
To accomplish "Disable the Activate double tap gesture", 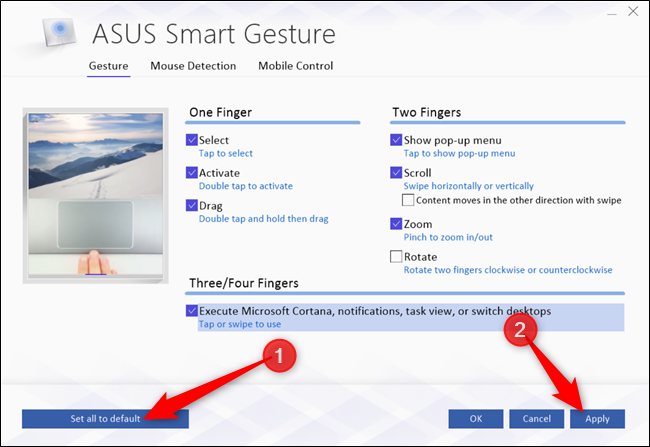I will pyautogui.click(x=192, y=172).
